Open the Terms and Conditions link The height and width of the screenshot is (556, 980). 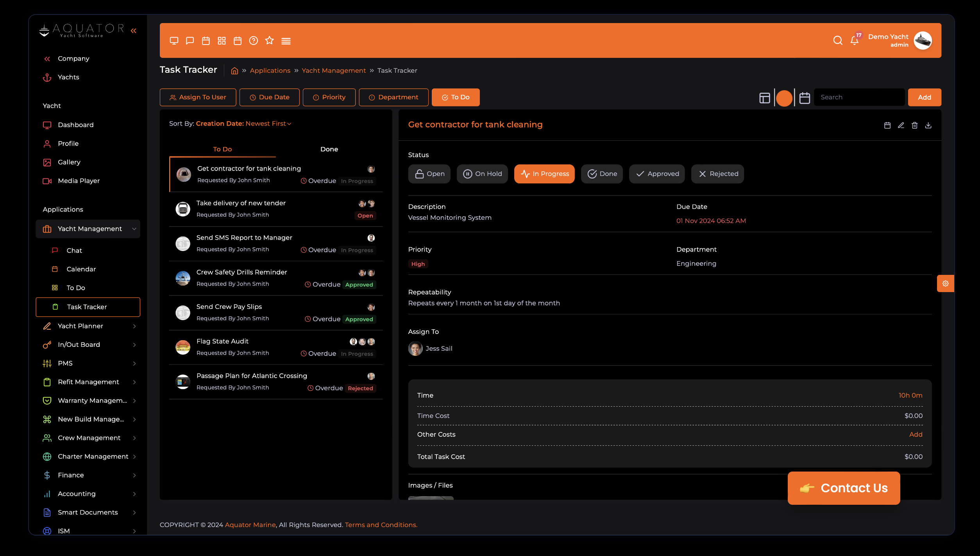click(x=381, y=525)
